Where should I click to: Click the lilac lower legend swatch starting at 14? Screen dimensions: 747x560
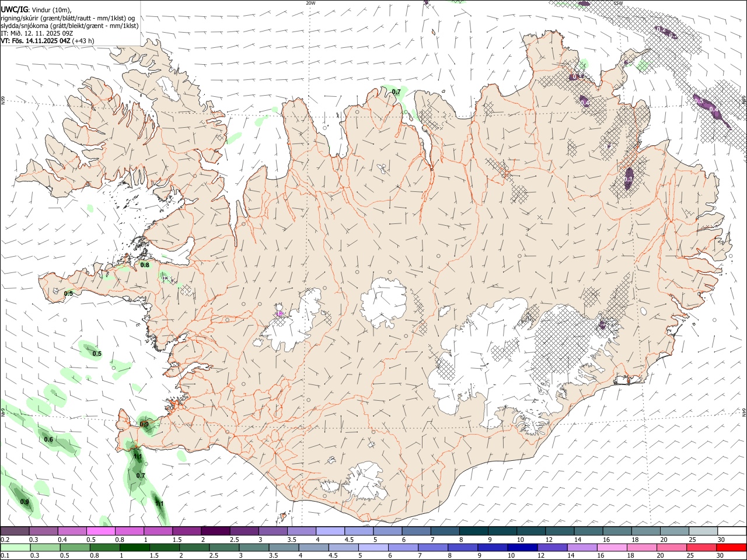[x=582, y=547]
